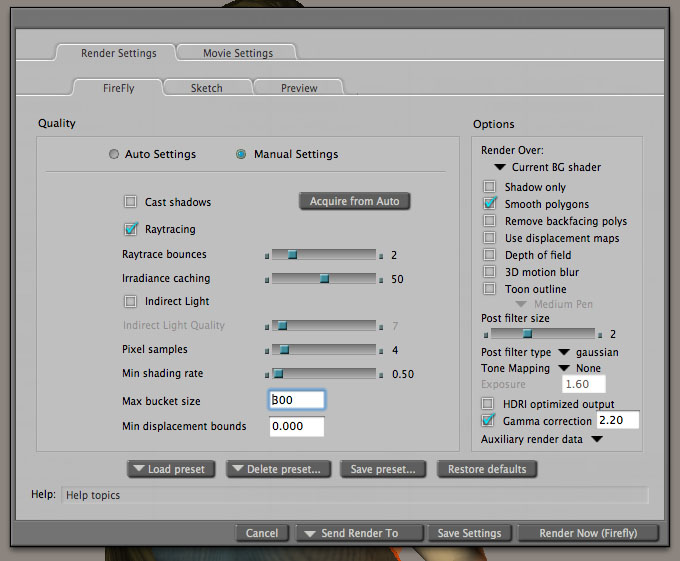Screen dimensions: 680x561
Task: Enable the Cast shadows checkbox
Action: coord(130,202)
